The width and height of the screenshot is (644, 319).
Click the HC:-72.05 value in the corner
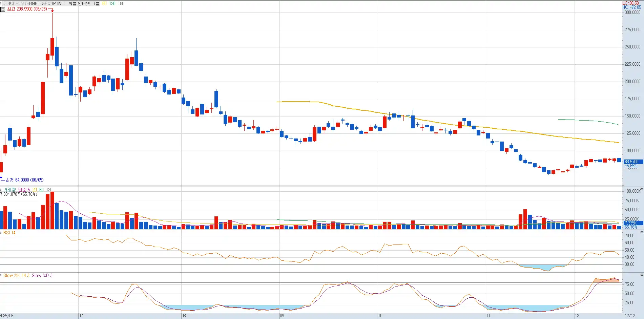pos(631,7)
